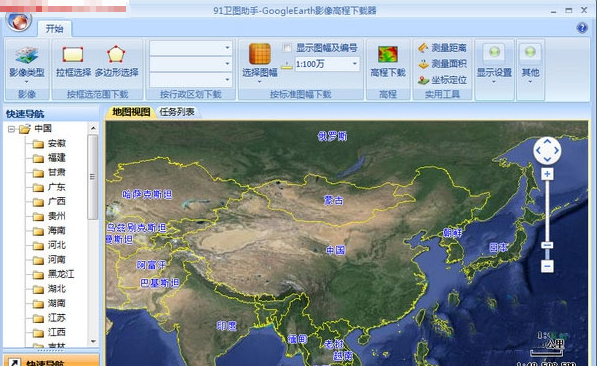Click the level icon beside 1:100万

click(x=287, y=66)
